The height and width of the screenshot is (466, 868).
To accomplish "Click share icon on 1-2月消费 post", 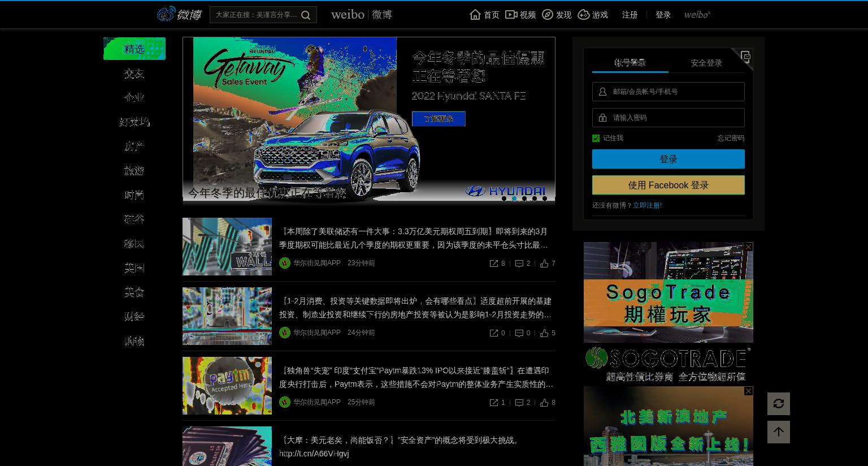I will 494,333.
